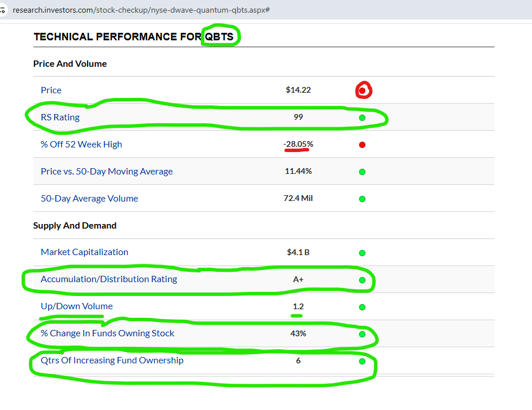The width and height of the screenshot is (532, 410).
Task: Open Price vs. 50-Day Moving Average link
Action: point(107,172)
